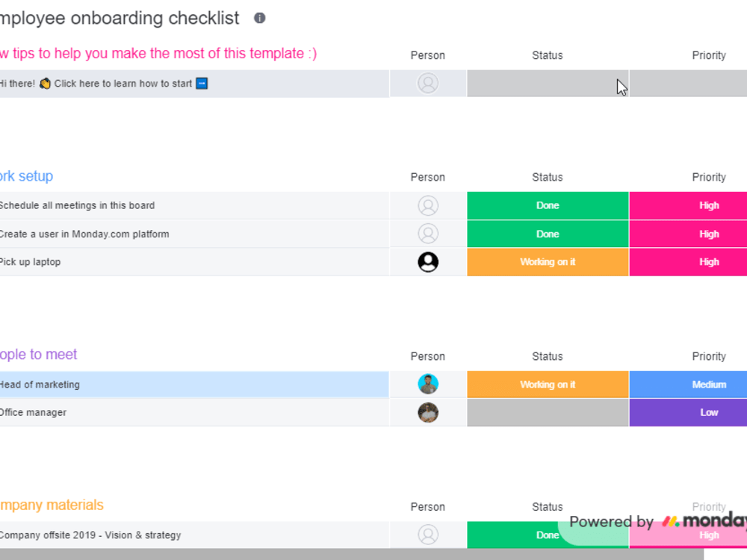This screenshot has width=747, height=560.
Task: Open the 'Work setup' group title
Action: point(26,176)
